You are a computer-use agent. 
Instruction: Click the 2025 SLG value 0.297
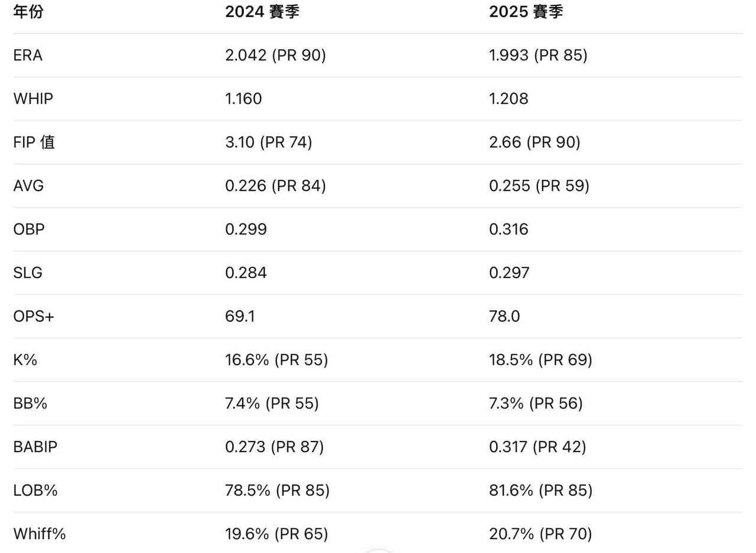click(509, 273)
